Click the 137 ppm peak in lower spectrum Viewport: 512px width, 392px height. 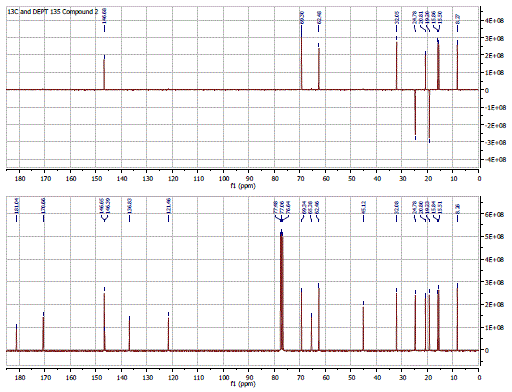pos(129,335)
